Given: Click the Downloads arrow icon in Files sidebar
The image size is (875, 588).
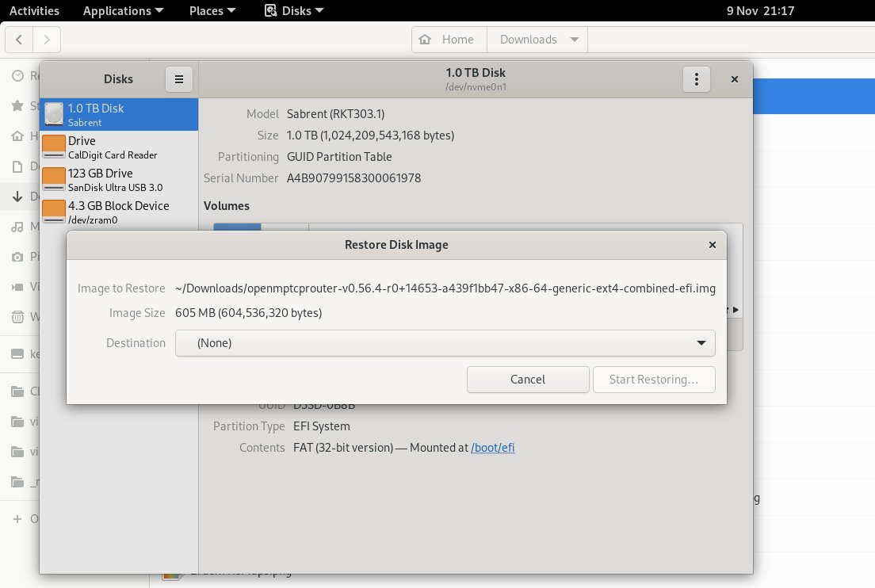Looking at the screenshot, I should click(18, 197).
